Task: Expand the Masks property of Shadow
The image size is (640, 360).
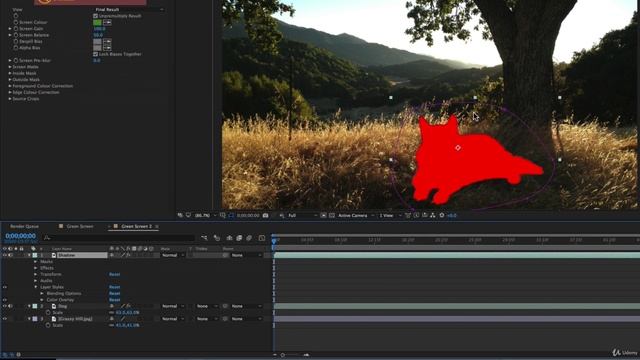Action: 36,262
